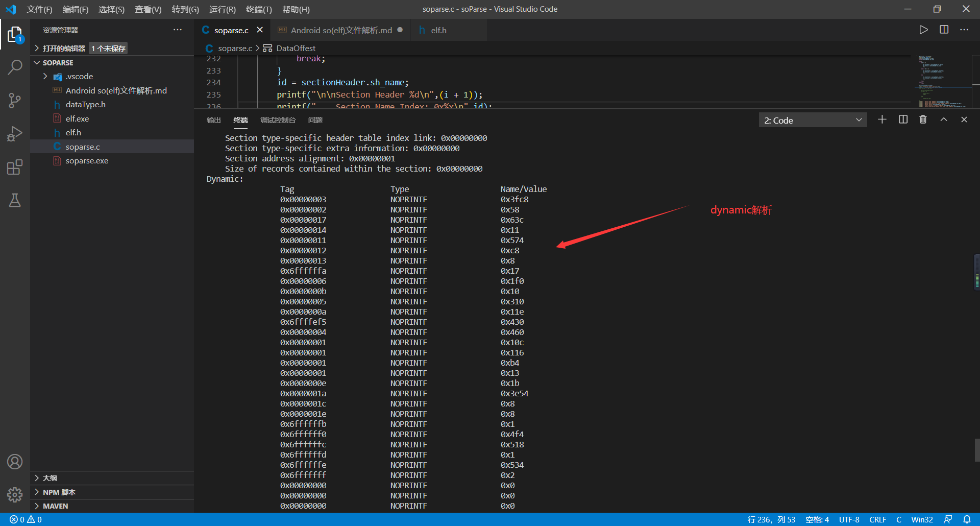The width and height of the screenshot is (980, 526).
Task: Collapse the SOPARSE folder tree
Action: coord(58,63)
